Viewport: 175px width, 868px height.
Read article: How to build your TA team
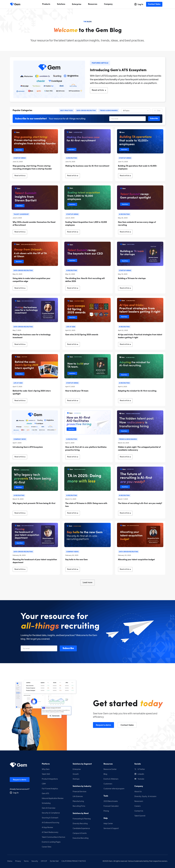tap(73, 401)
